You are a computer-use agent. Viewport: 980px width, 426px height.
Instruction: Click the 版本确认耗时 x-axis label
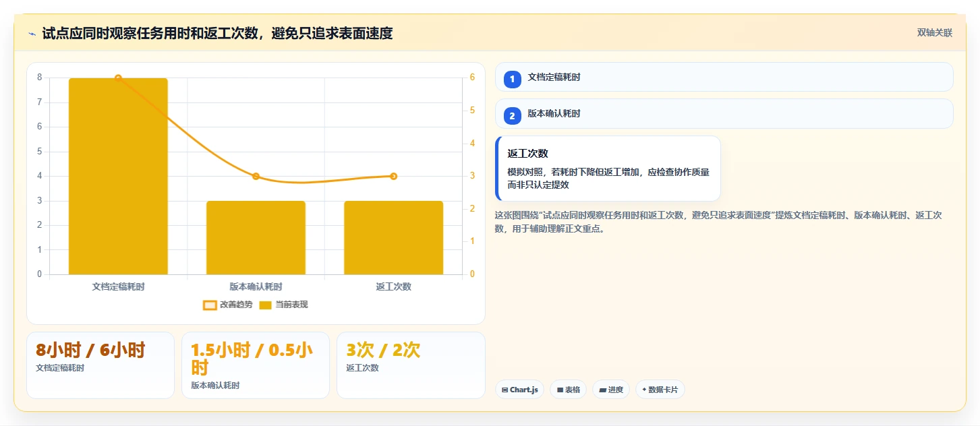tap(256, 286)
